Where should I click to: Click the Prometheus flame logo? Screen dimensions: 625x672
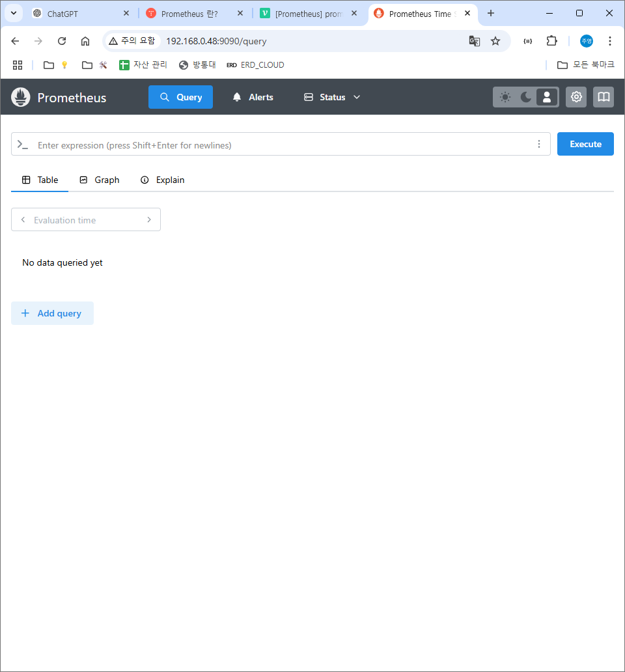21,97
